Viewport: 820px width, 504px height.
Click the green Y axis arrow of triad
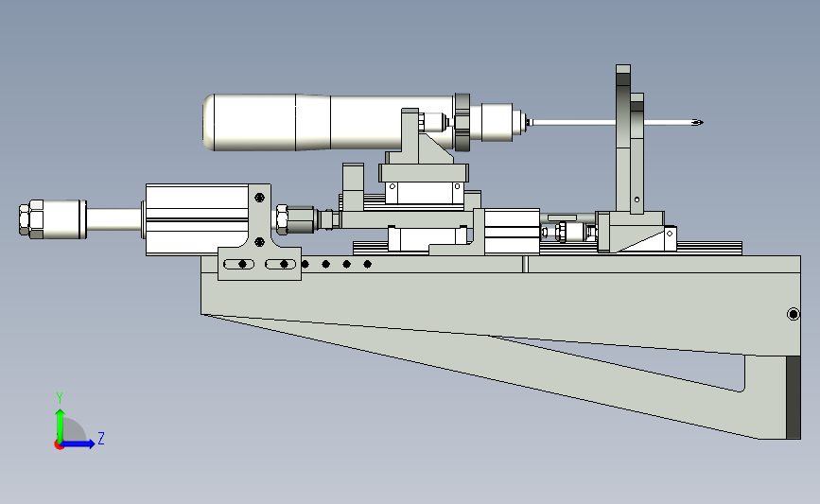tap(61, 425)
